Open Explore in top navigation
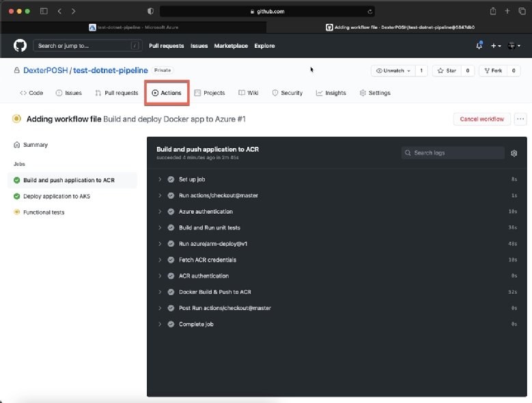The image size is (532, 403). [265, 46]
